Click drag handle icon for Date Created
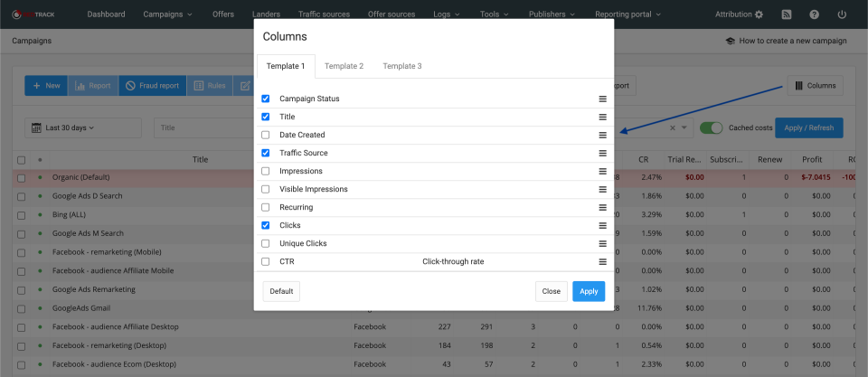The image size is (868, 377). tap(602, 135)
